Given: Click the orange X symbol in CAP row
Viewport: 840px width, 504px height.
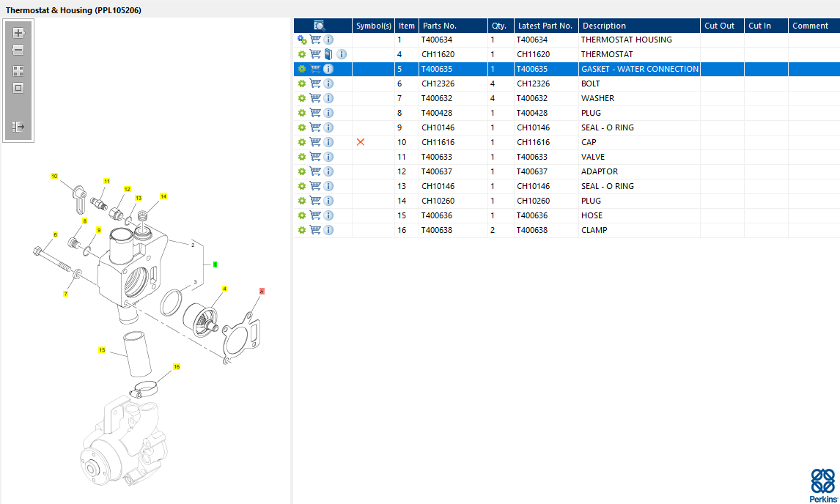Looking at the screenshot, I should point(361,142).
